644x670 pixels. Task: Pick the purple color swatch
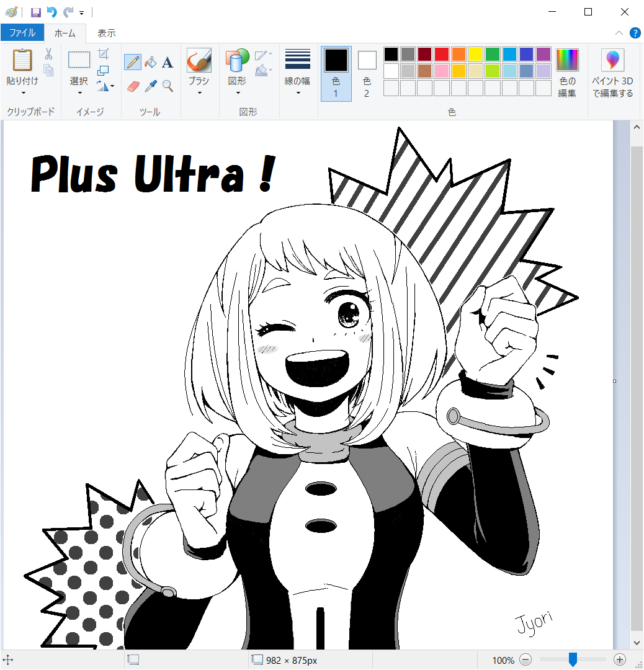point(543,54)
